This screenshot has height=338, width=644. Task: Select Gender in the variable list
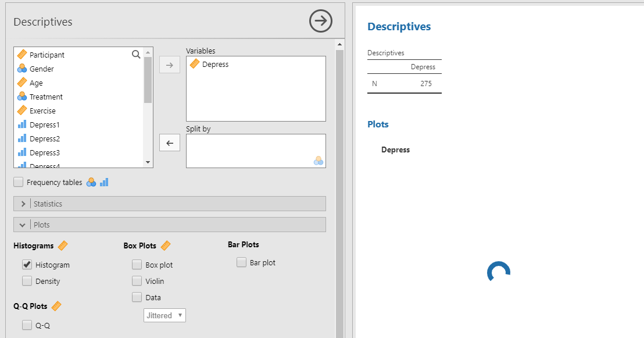tap(41, 69)
